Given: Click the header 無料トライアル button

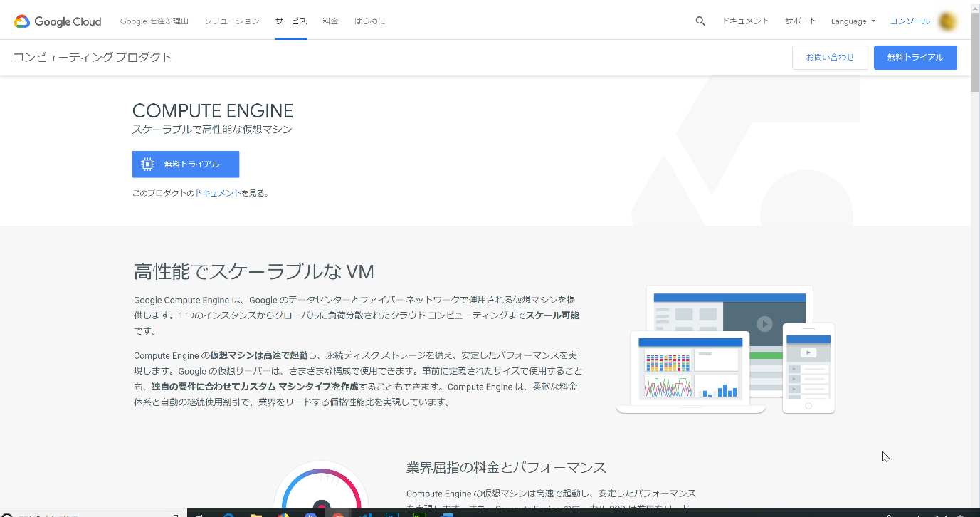Looking at the screenshot, I should 915,57.
